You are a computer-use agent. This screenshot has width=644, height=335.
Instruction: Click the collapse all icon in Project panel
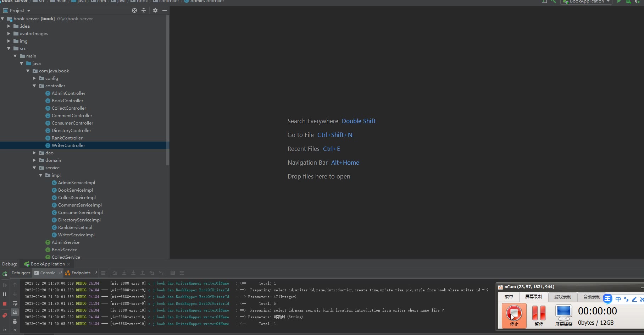point(144,10)
